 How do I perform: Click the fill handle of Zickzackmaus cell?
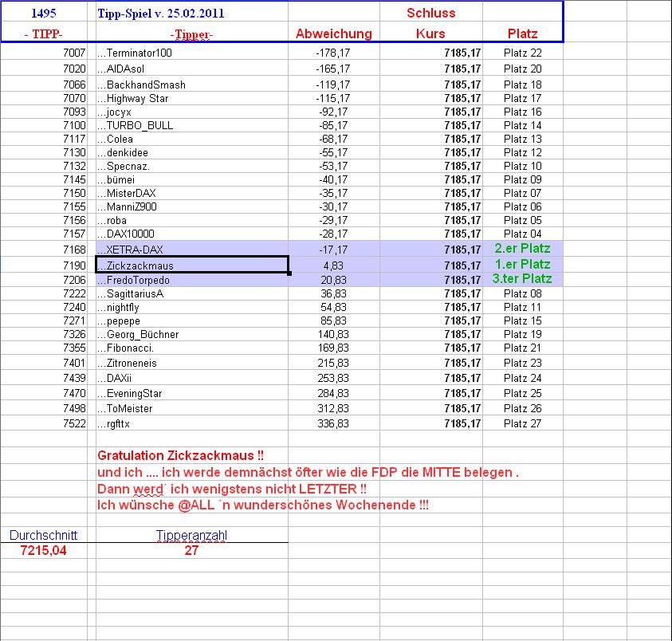coord(289,273)
